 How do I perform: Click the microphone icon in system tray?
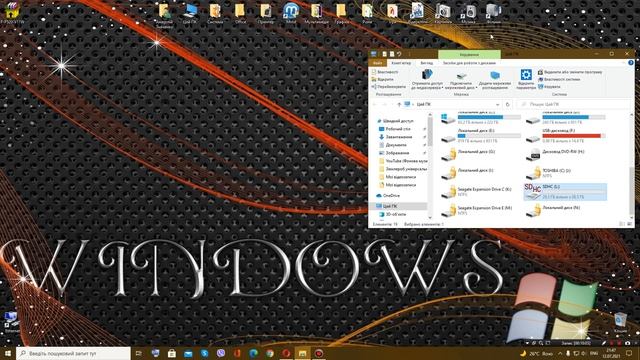point(568,353)
